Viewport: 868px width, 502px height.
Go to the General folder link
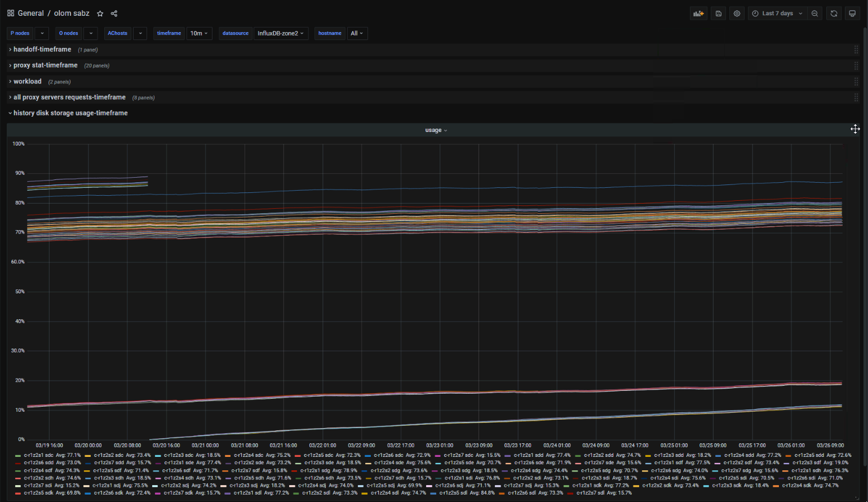point(30,14)
